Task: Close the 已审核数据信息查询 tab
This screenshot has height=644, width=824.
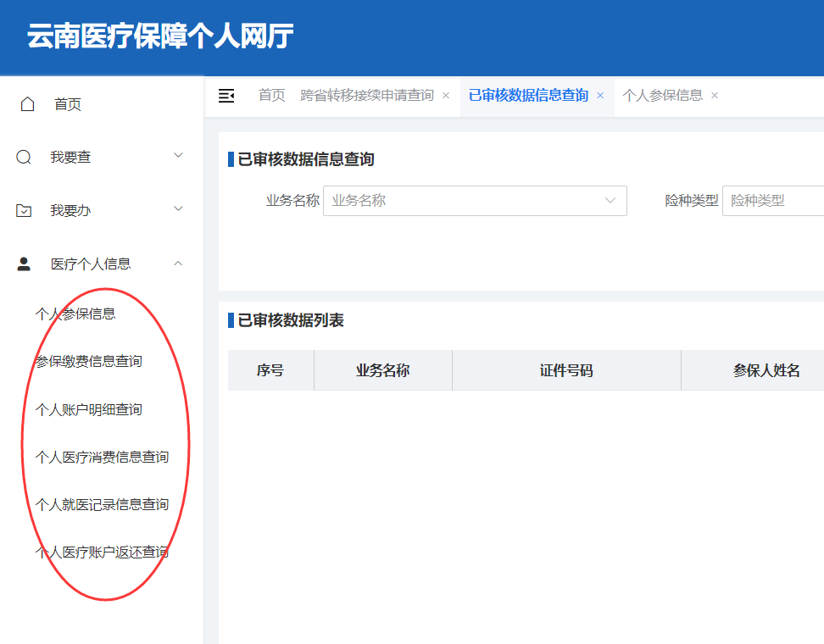Action: tap(599, 96)
